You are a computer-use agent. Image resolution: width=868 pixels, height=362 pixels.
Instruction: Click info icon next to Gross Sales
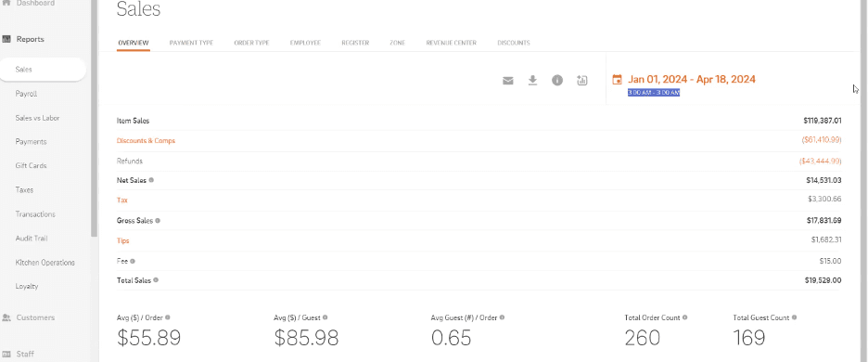(x=158, y=221)
